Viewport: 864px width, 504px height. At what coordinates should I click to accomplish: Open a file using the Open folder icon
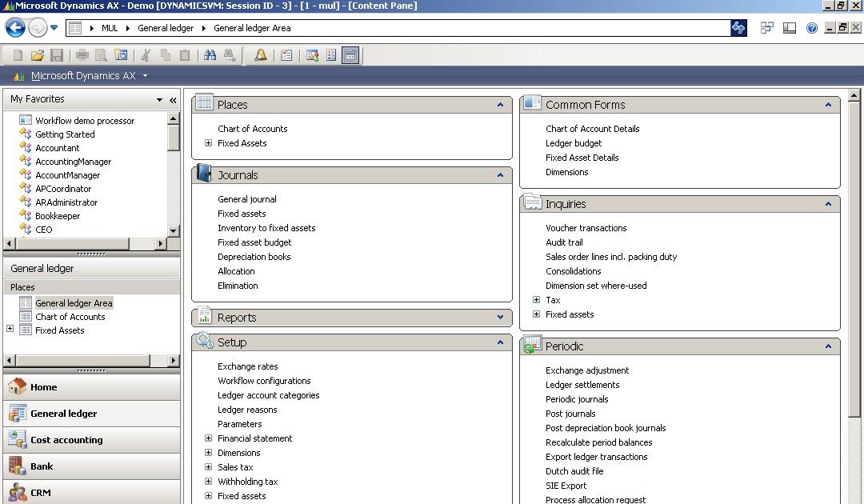point(38,55)
